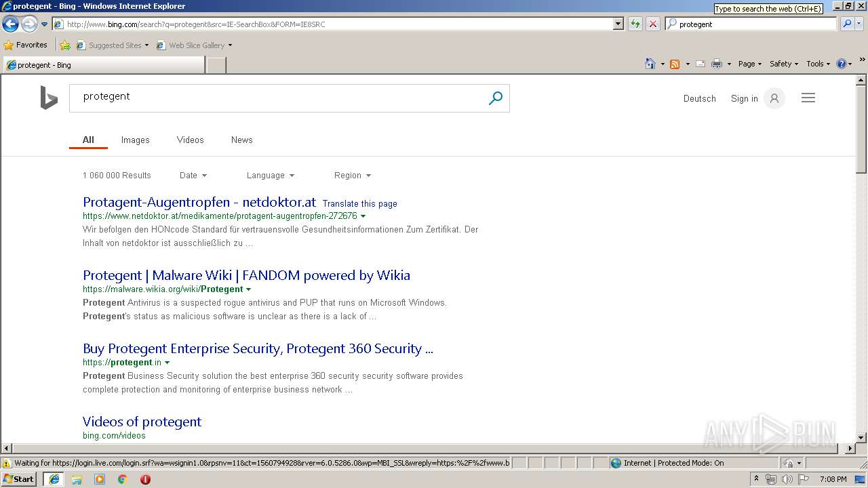This screenshot has width=868, height=488.
Task: Click the Sign in link
Action: pos(744,98)
